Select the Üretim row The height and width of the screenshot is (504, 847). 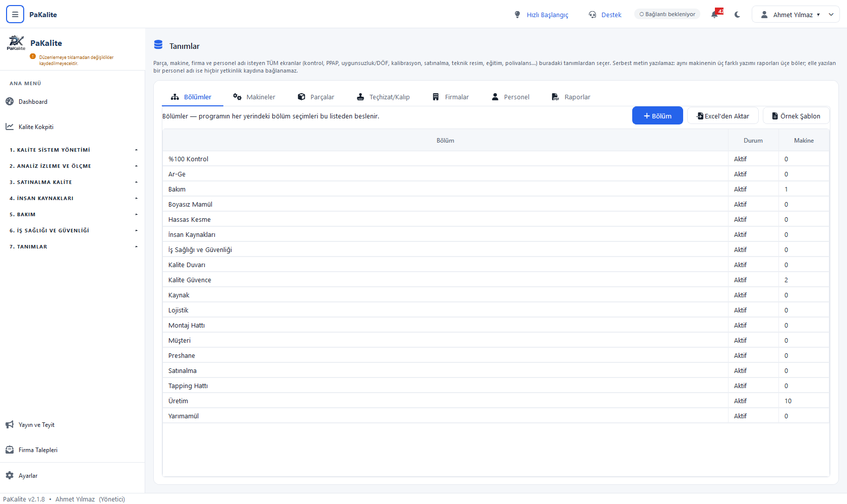pyautogui.click(x=496, y=401)
